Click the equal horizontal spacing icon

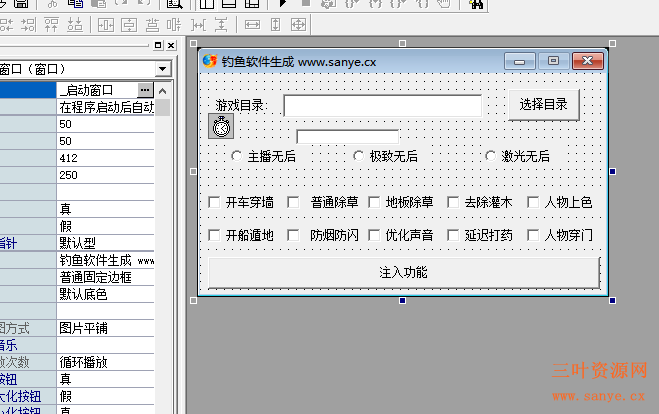pos(198,25)
